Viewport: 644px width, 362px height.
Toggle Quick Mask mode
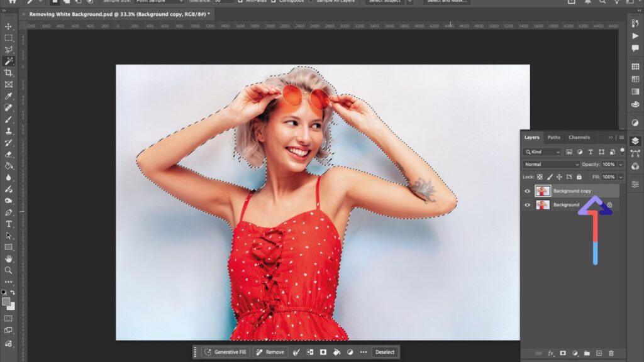pos(8,319)
